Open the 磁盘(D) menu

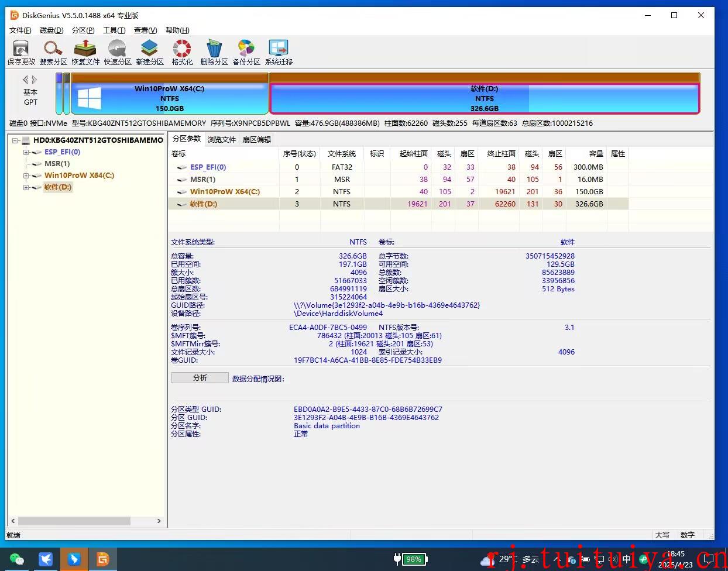pos(51,30)
